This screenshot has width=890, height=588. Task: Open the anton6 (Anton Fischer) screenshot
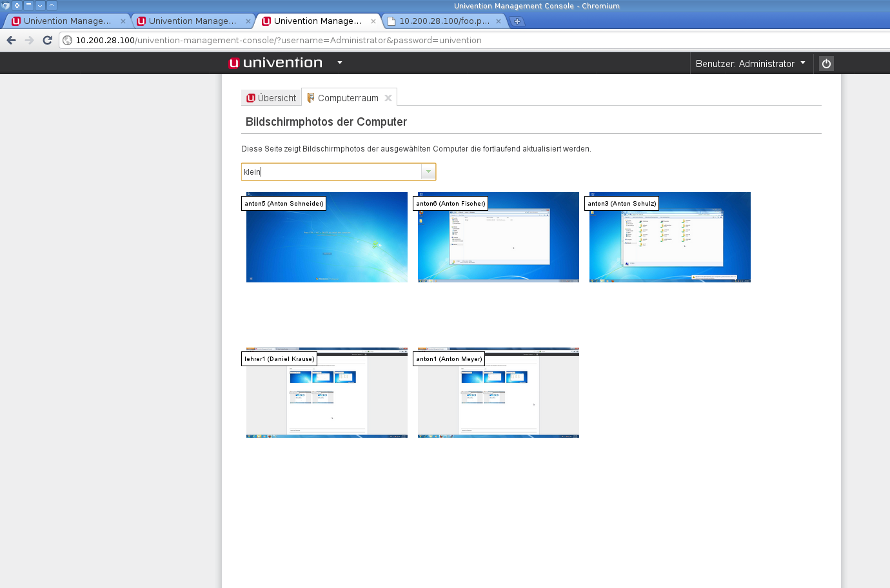[499, 237]
